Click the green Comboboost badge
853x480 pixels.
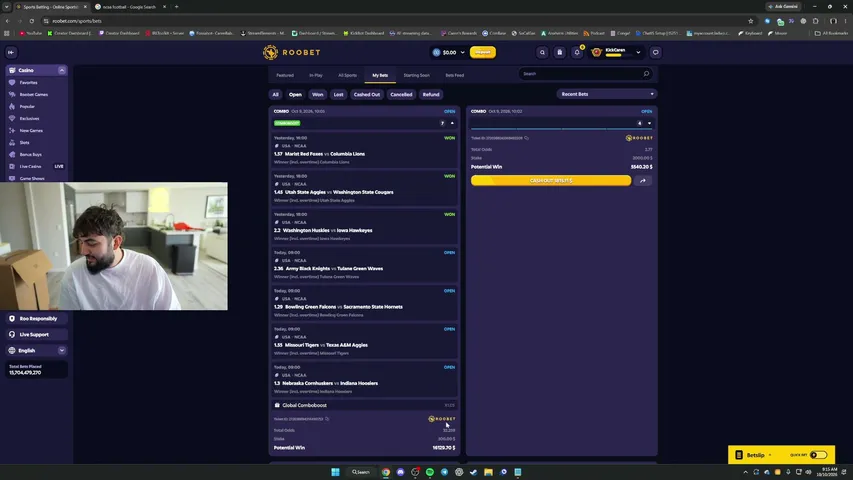click(287, 124)
